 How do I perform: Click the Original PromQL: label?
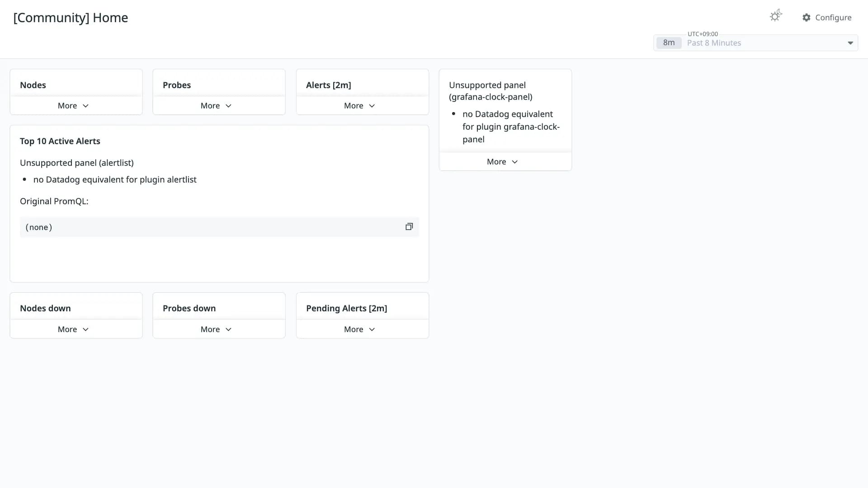[x=54, y=201]
